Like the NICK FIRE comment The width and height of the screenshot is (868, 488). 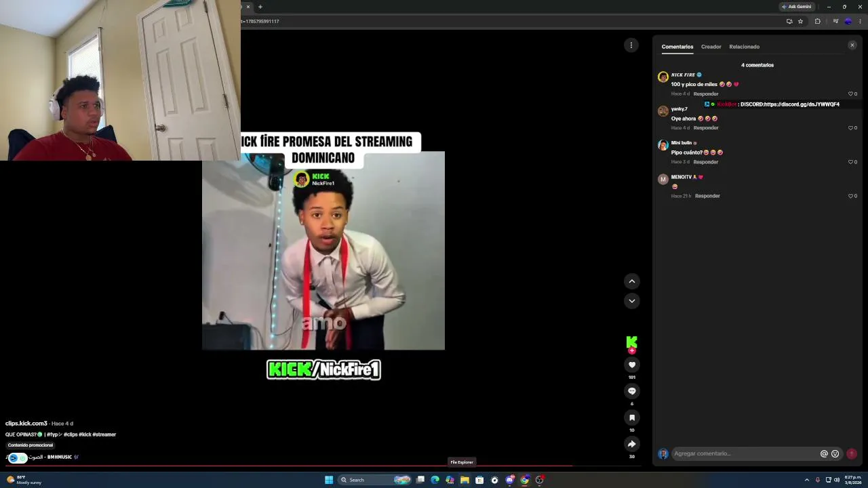pos(850,94)
